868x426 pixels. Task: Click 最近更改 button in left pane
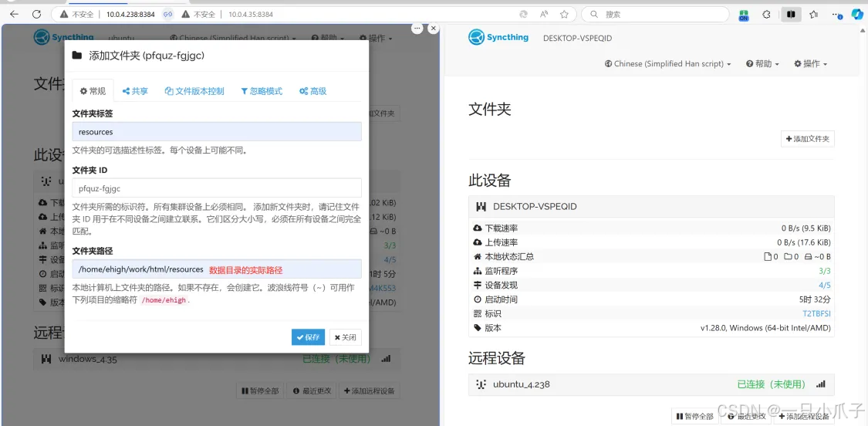(x=312, y=390)
